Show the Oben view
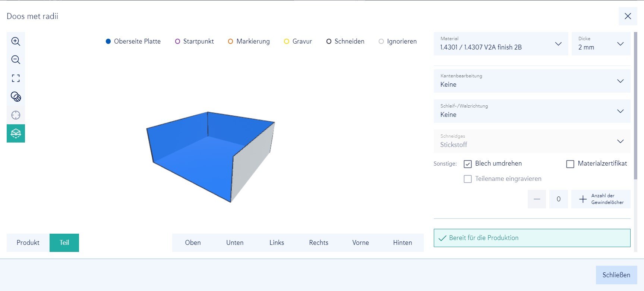This screenshot has width=644, height=291. (x=193, y=243)
